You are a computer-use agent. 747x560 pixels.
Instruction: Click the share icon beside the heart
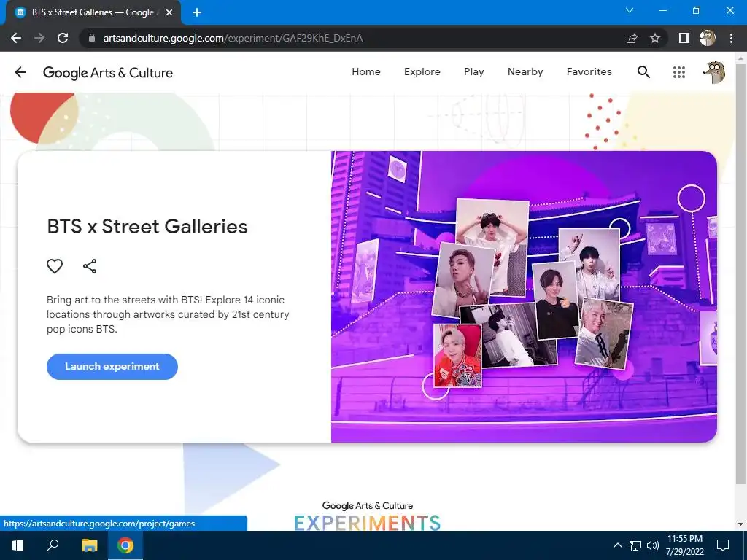(x=90, y=265)
